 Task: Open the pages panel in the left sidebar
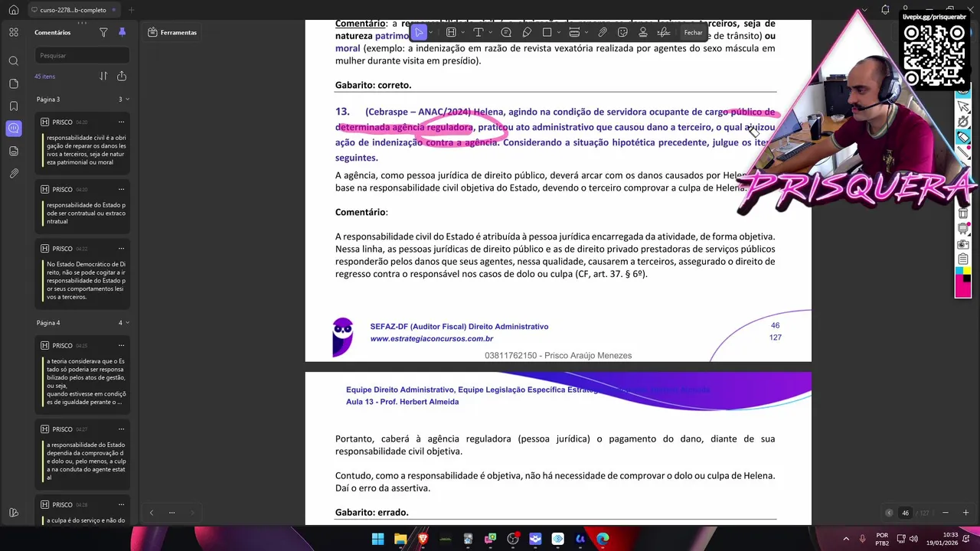pos(13,83)
